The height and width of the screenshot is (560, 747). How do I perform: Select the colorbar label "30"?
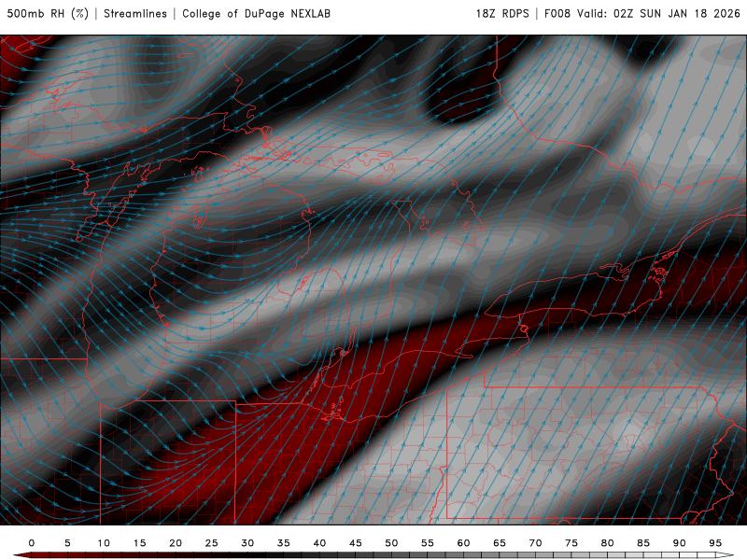coord(247,543)
